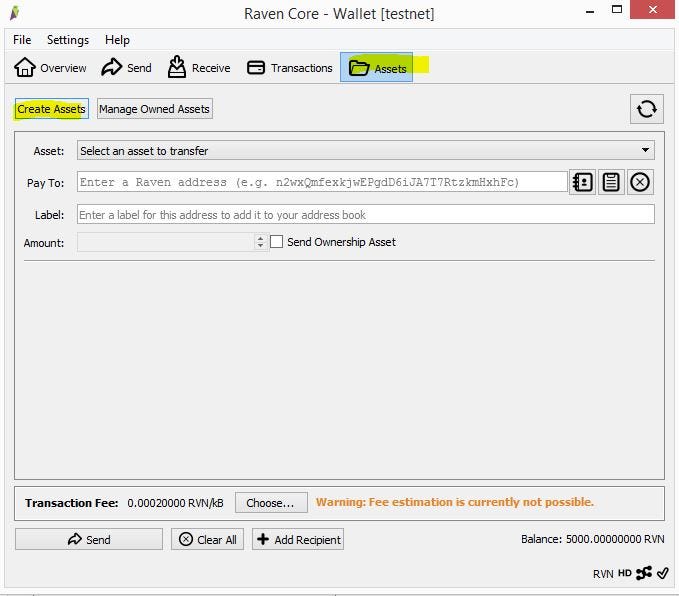Open the Settings menu
This screenshot has height=596, width=679.
click(68, 40)
